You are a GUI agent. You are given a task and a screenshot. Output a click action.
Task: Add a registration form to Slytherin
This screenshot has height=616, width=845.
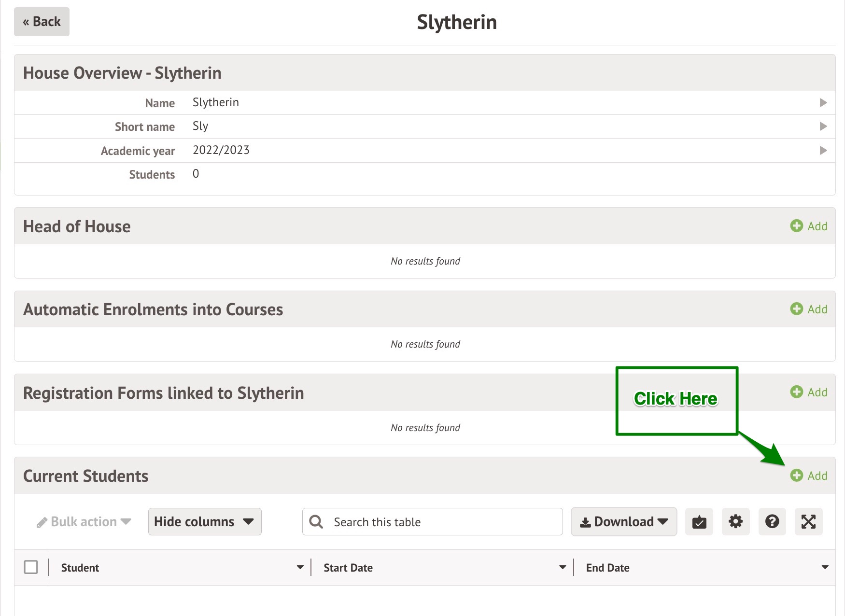coord(809,392)
